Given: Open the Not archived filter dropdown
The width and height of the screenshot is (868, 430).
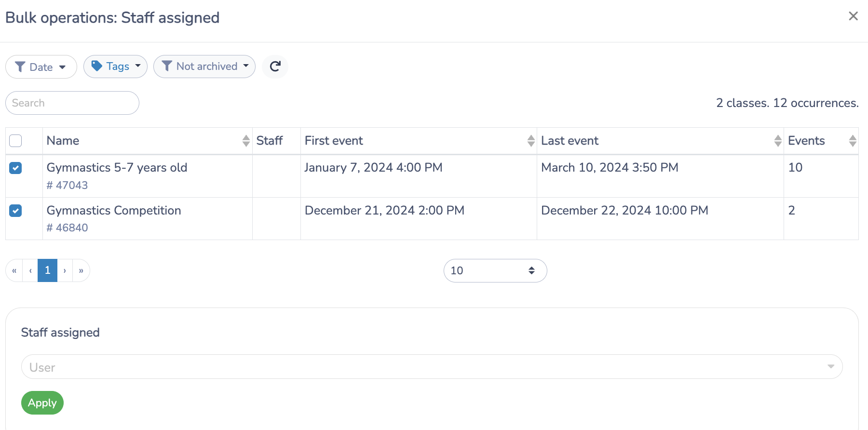Looking at the screenshot, I should point(204,67).
